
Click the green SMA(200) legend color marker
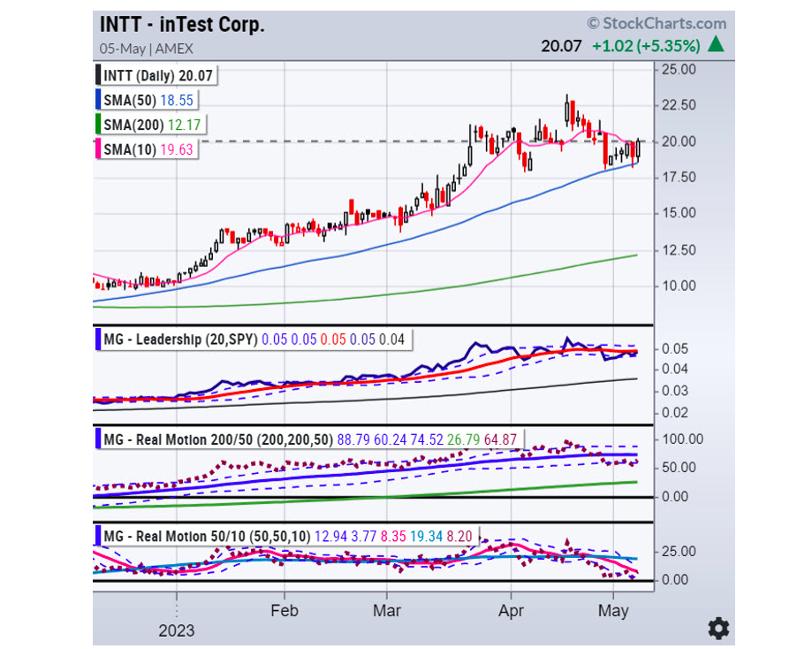98,125
